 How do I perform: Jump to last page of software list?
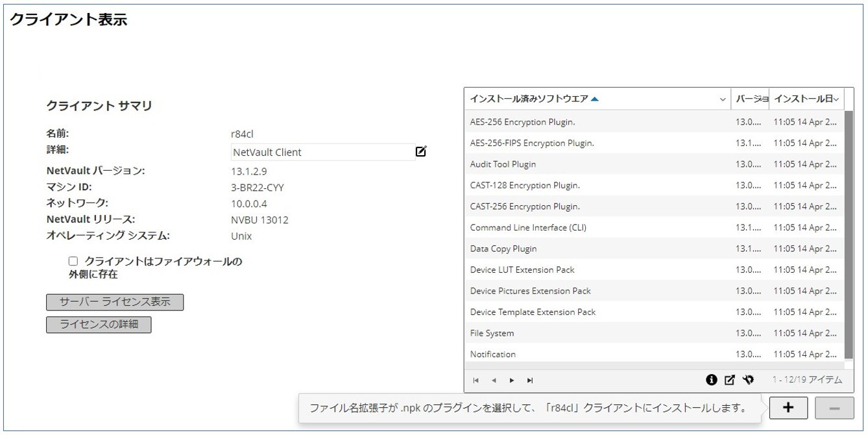coord(530,380)
